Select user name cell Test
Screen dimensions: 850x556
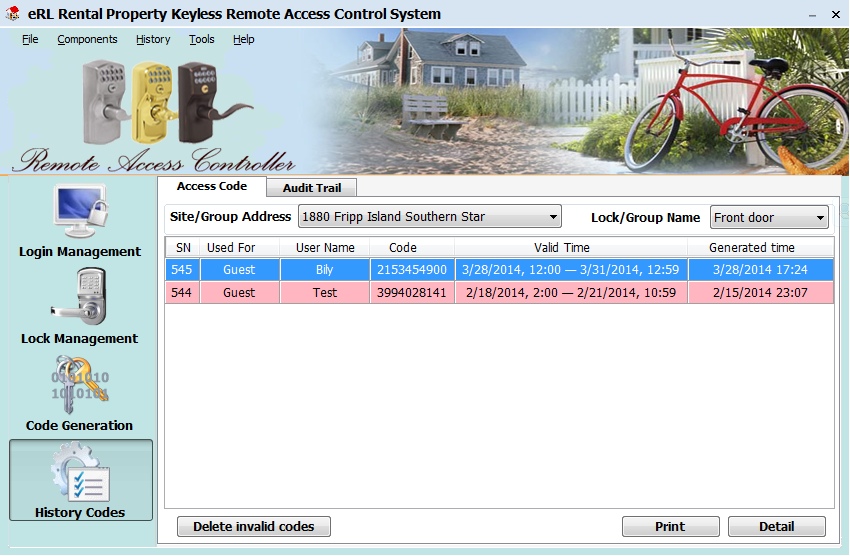(325, 293)
